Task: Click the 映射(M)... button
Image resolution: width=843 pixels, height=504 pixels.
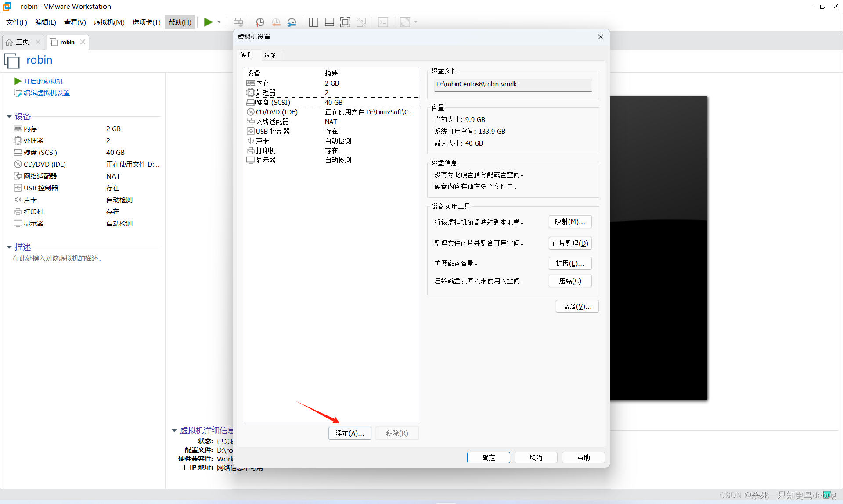Action: click(x=570, y=222)
